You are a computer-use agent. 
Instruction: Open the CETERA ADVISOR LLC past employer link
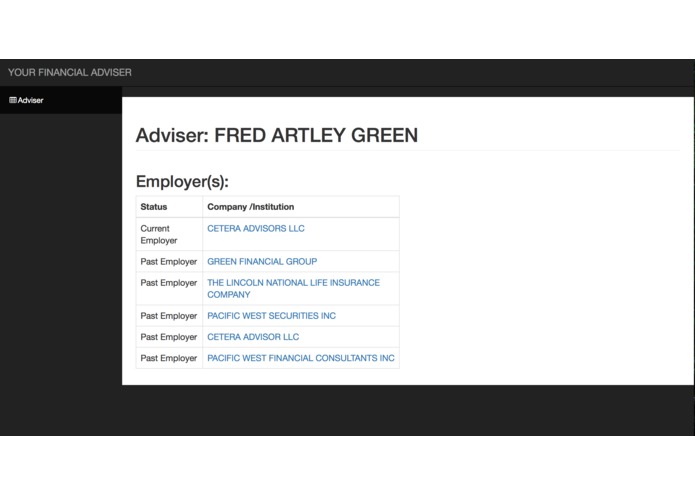click(253, 337)
